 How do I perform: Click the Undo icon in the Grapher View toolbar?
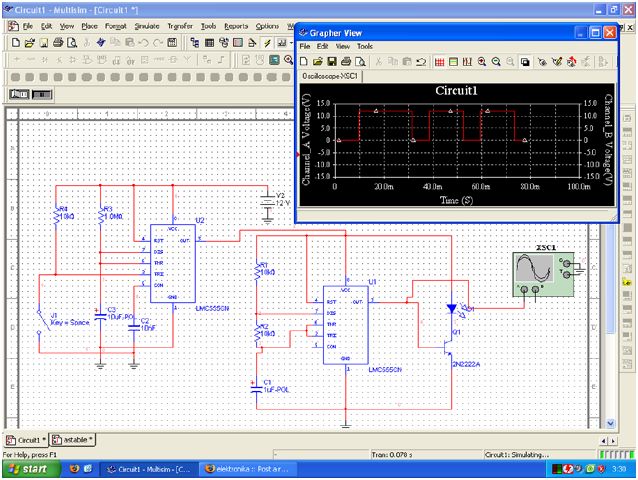point(421,61)
